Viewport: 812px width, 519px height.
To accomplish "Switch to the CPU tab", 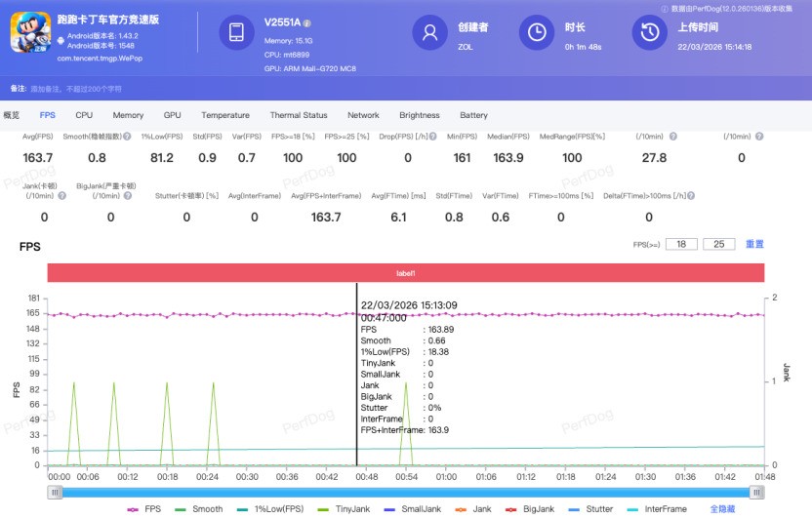I will tap(84, 115).
